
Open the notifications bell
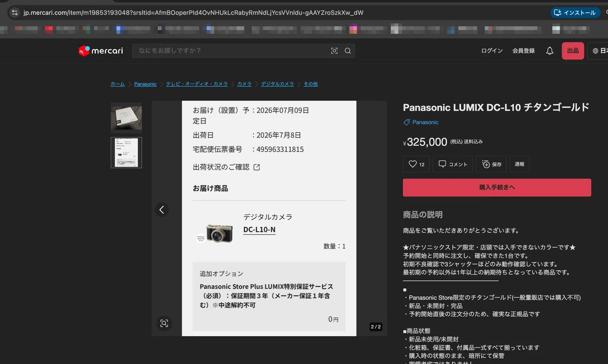[x=550, y=51]
